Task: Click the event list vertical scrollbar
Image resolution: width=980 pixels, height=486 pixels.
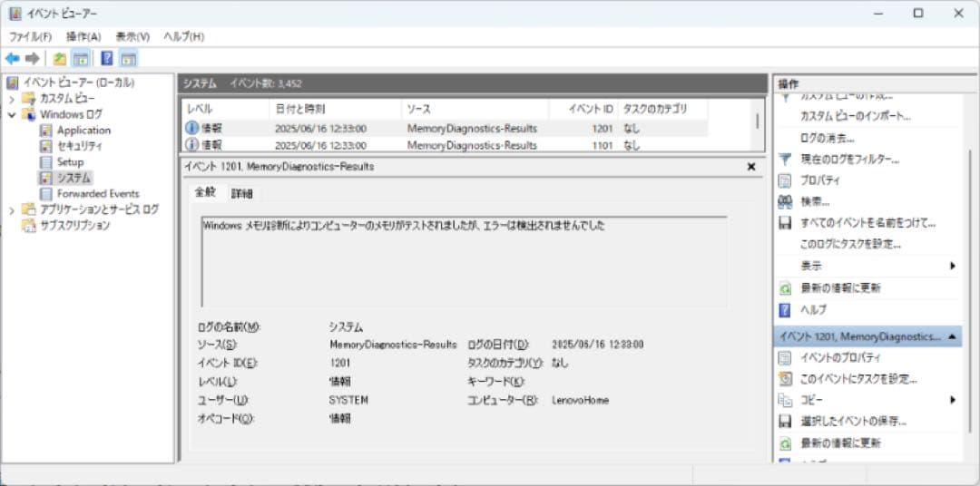Action: pos(758,121)
